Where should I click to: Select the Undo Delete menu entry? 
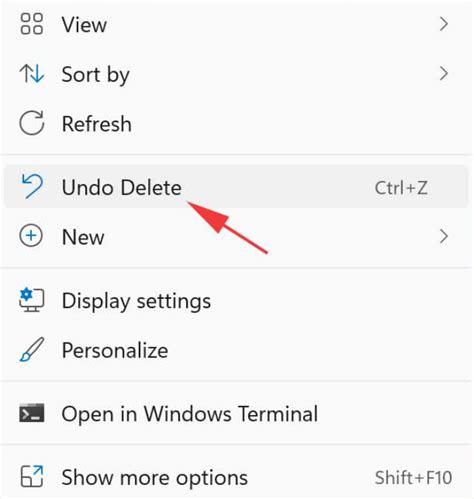[236, 187]
